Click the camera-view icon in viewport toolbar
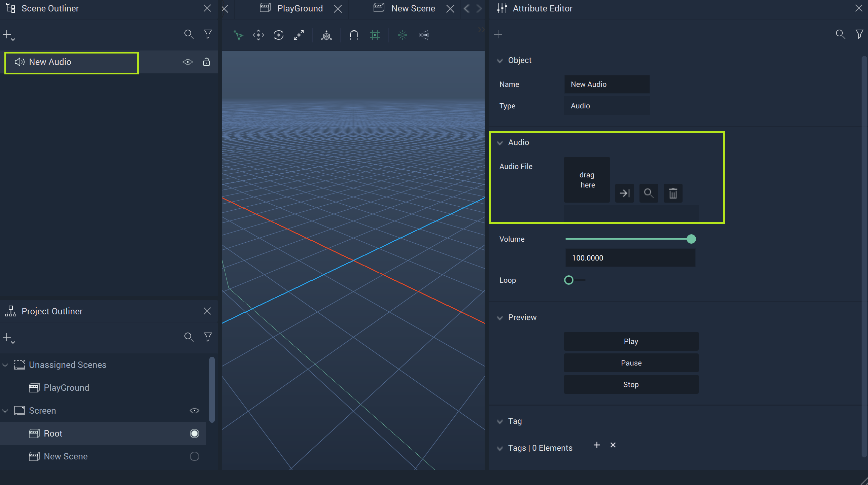This screenshot has height=485, width=868. [x=423, y=35]
